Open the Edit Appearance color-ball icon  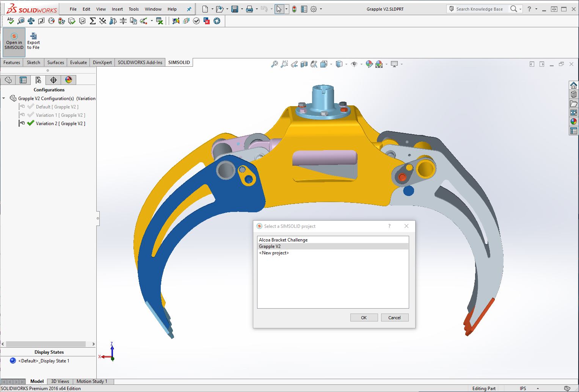click(x=369, y=64)
